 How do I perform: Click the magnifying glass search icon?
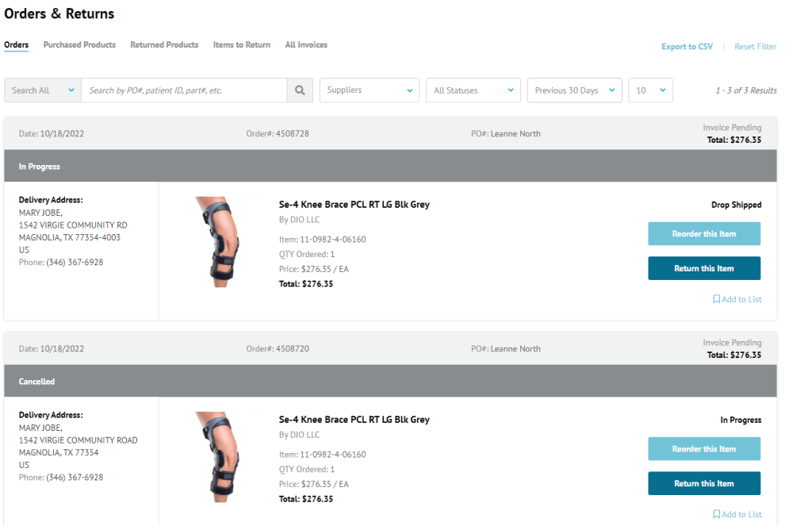click(299, 90)
